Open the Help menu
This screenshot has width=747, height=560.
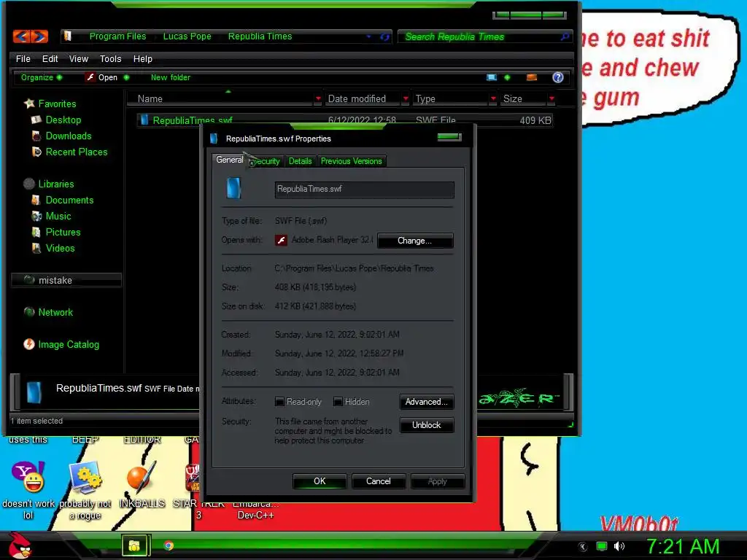coord(142,58)
